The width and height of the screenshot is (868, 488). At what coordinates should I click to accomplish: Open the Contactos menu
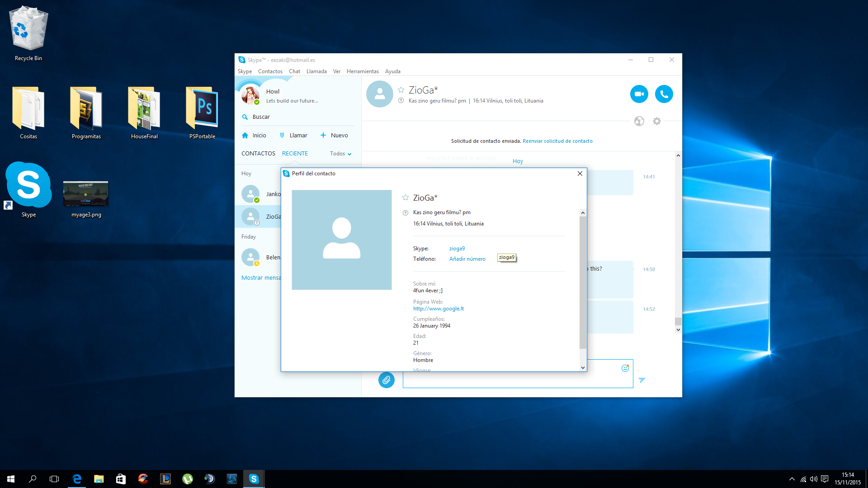click(x=270, y=71)
